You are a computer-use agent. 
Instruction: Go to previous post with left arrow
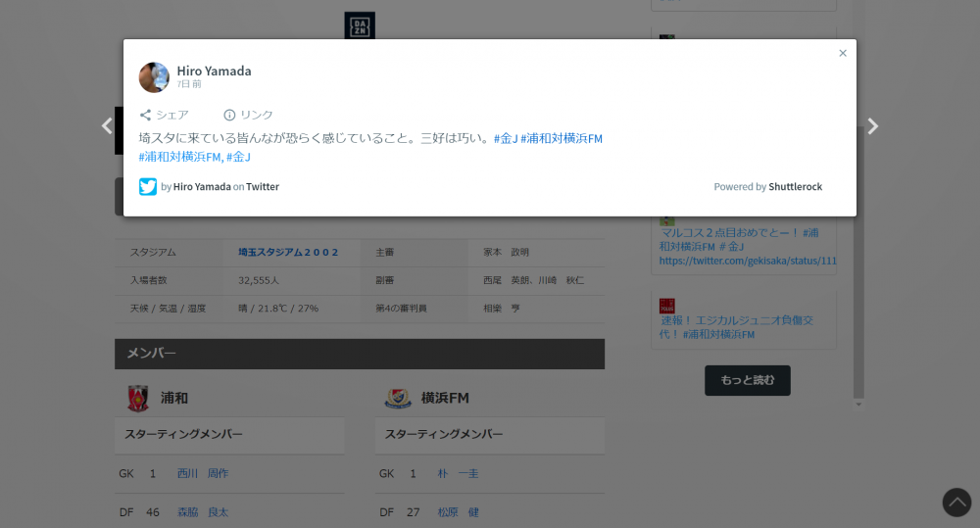107,126
